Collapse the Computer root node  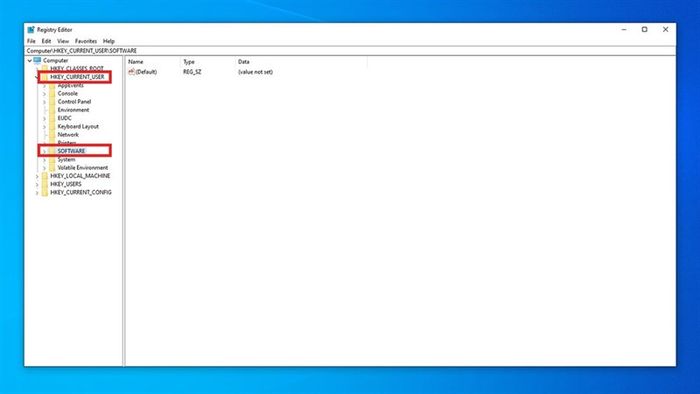point(29,60)
